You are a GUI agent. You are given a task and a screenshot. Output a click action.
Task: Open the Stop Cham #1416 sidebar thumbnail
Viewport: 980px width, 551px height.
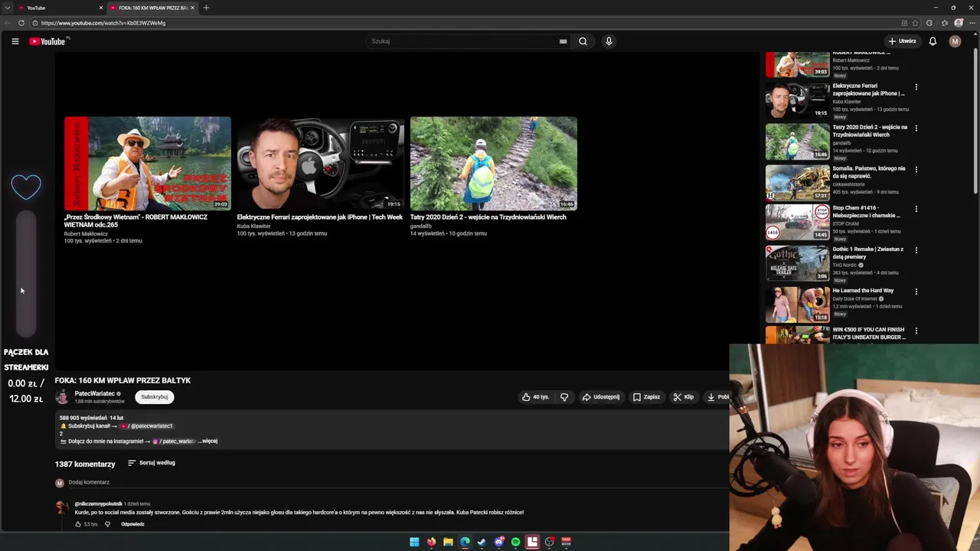click(797, 222)
